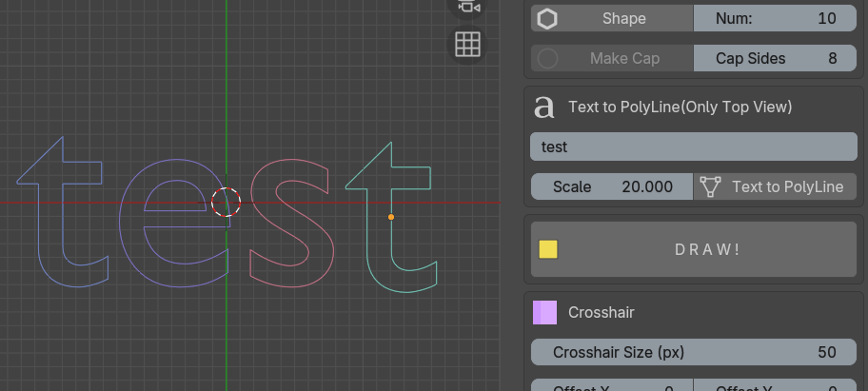Click the hexagon icon on the Shape button
This screenshot has height=391, width=868.
click(x=547, y=19)
